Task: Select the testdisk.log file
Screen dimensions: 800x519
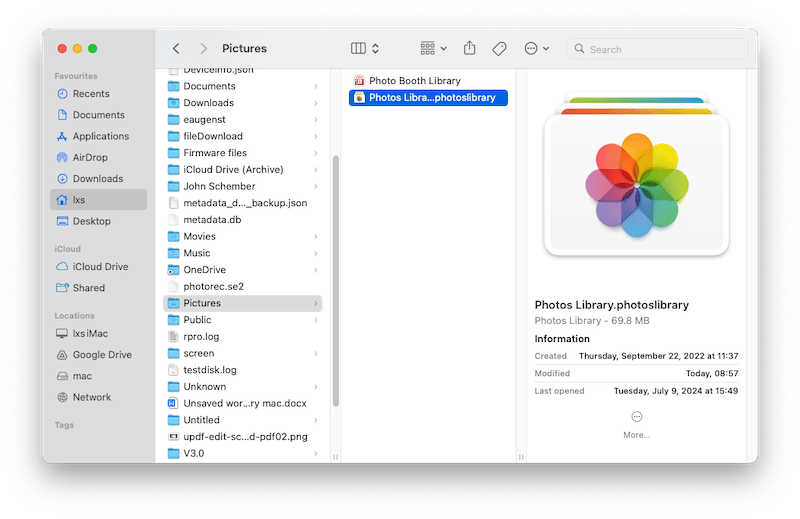Action: coord(209,370)
